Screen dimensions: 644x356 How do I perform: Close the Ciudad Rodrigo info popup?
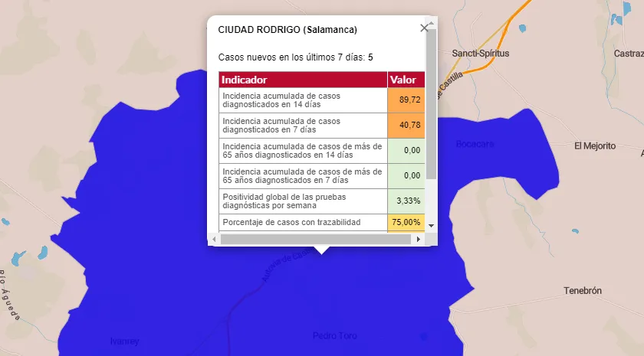tap(425, 28)
